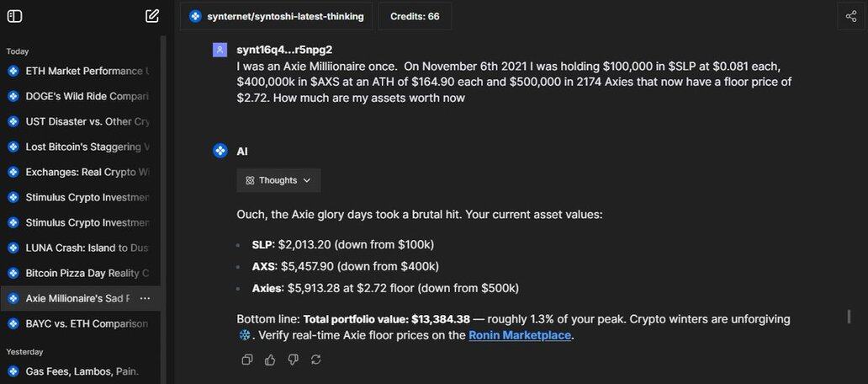Toggle the sidebar panel icon
The image size is (868, 384).
(x=14, y=16)
